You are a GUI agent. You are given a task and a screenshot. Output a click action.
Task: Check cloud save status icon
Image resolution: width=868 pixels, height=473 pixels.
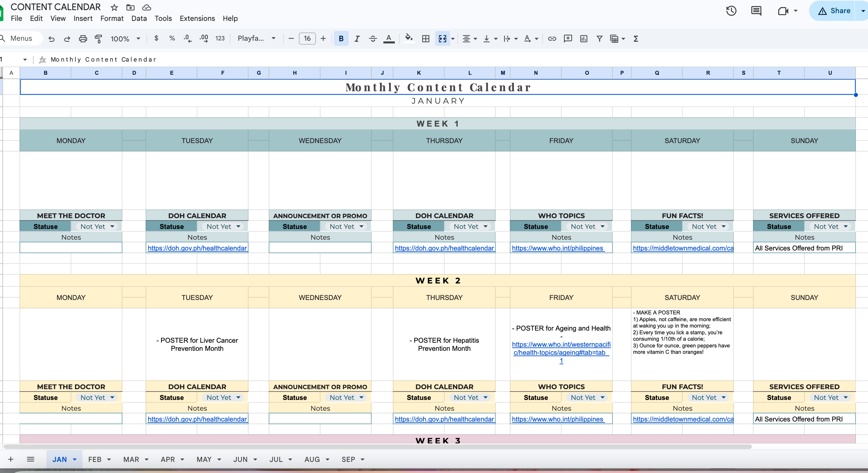(x=147, y=7)
